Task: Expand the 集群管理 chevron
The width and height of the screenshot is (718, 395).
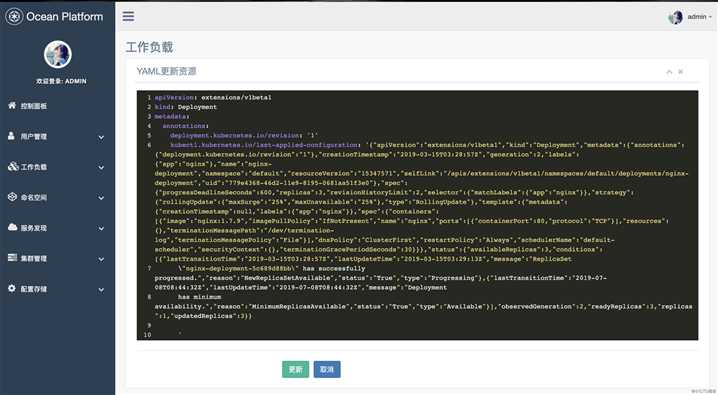Action: (101, 259)
